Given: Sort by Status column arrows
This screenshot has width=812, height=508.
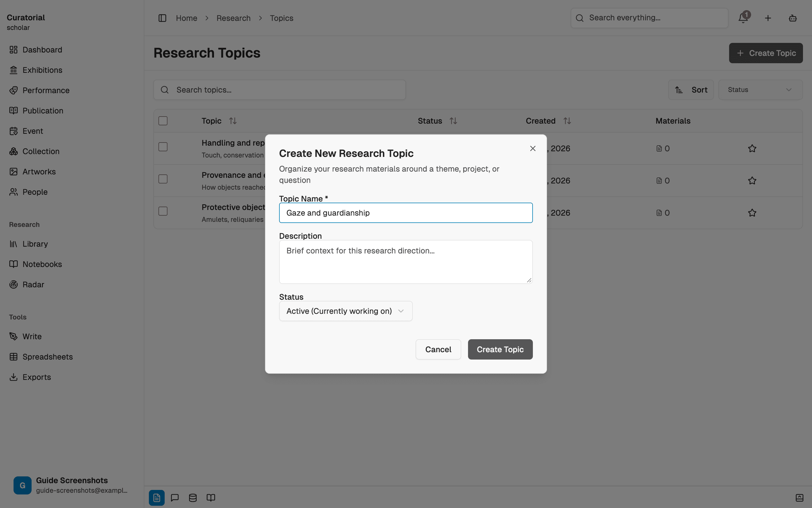Looking at the screenshot, I should tap(453, 121).
